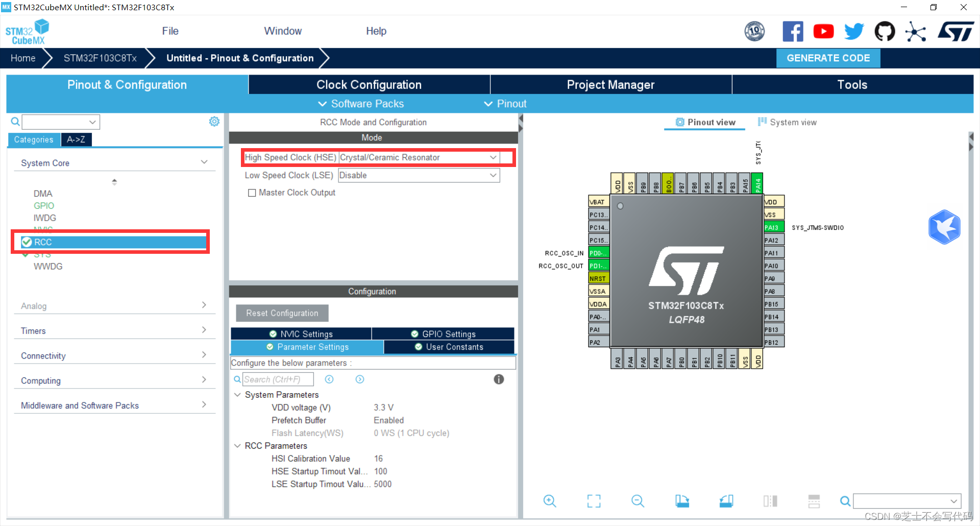Open the pin search dropdown at bottom right

907,501
